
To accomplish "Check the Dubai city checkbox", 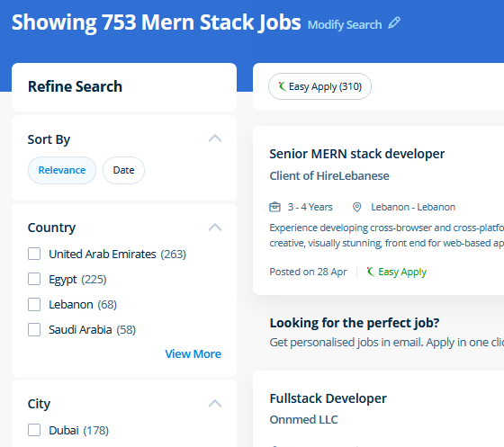I will click(x=34, y=430).
